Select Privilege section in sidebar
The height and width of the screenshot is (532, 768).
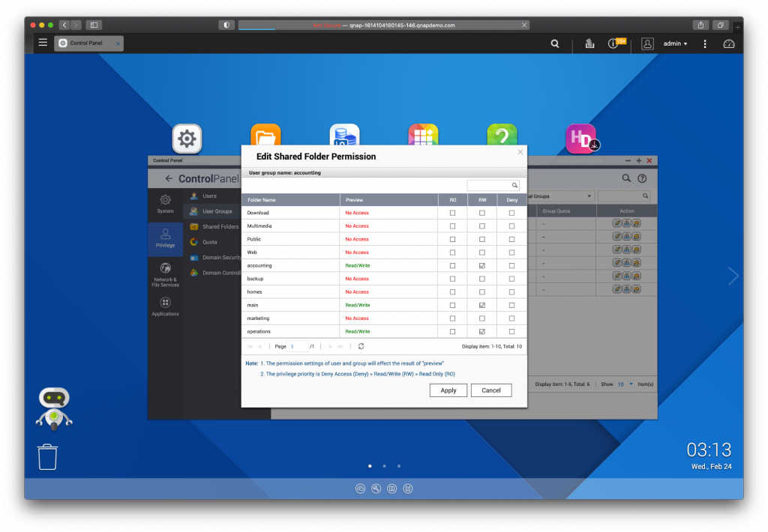tap(165, 238)
